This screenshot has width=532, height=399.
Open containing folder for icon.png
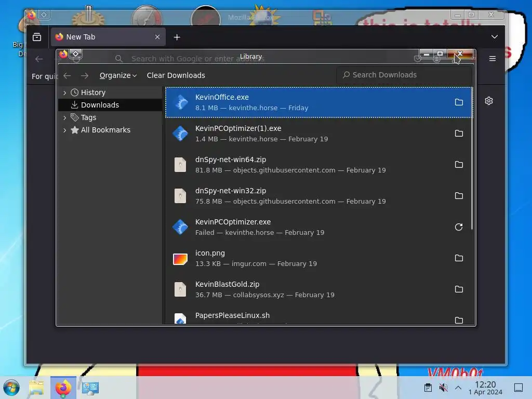point(459,258)
